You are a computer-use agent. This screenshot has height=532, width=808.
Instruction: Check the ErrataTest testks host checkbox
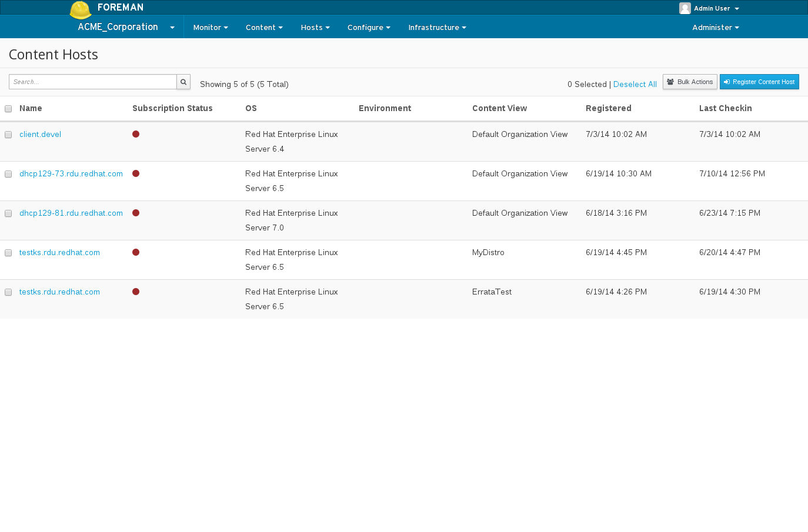pyautogui.click(x=8, y=292)
